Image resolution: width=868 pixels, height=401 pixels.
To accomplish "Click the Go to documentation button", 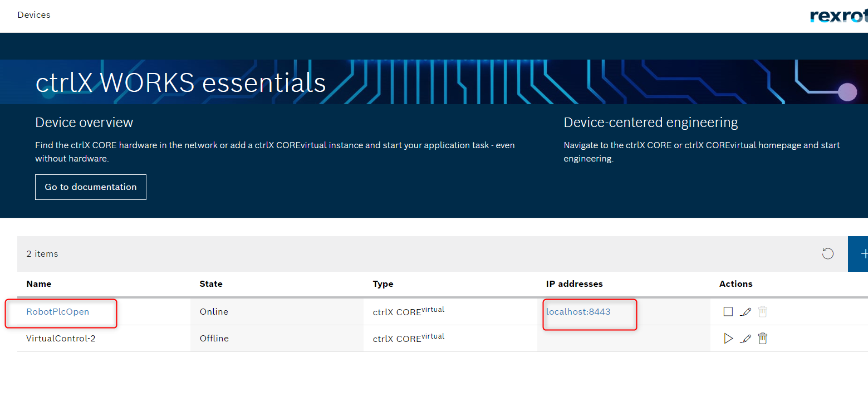I will 91,187.
